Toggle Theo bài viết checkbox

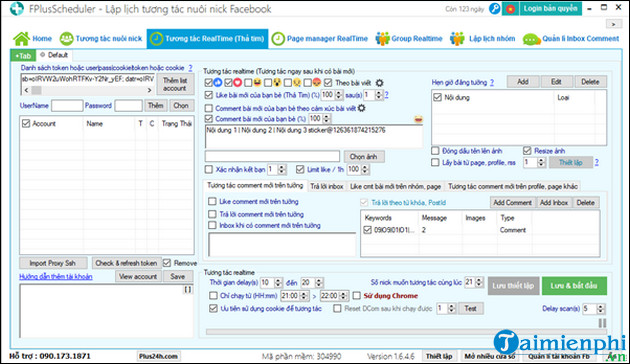[328, 83]
